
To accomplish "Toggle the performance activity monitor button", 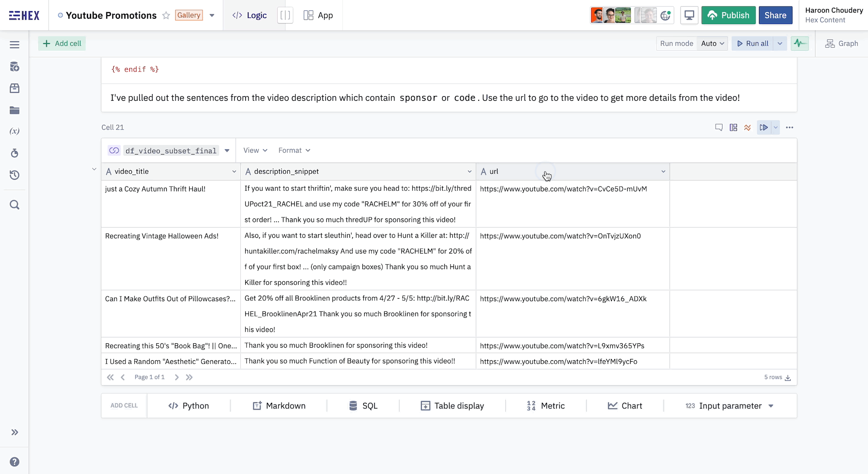I will 799,43.
